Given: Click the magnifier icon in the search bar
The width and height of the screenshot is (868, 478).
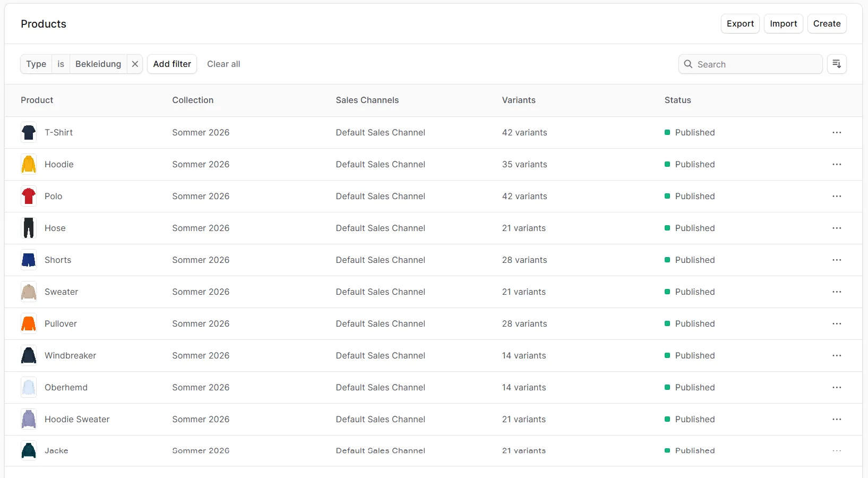Looking at the screenshot, I should pos(689,64).
